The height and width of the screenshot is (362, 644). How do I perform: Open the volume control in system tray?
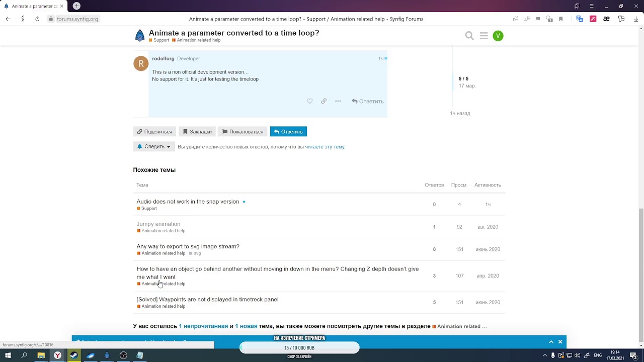coord(578,355)
